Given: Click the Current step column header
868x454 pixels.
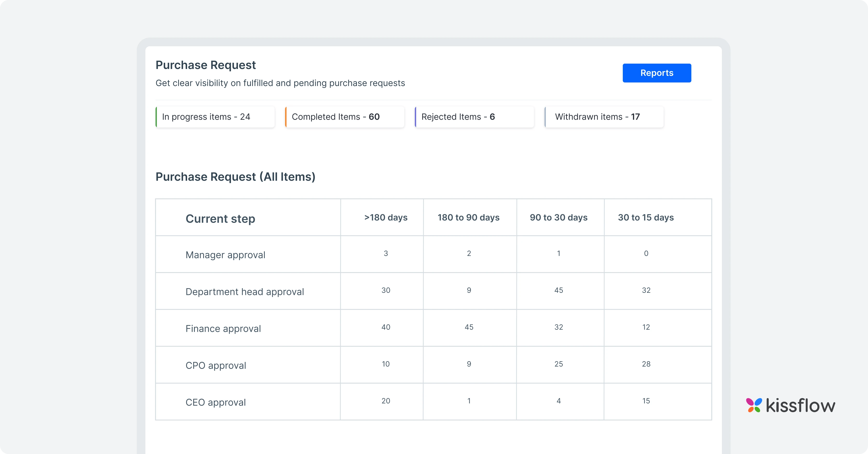Looking at the screenshot, I should (x=220, y=219).
